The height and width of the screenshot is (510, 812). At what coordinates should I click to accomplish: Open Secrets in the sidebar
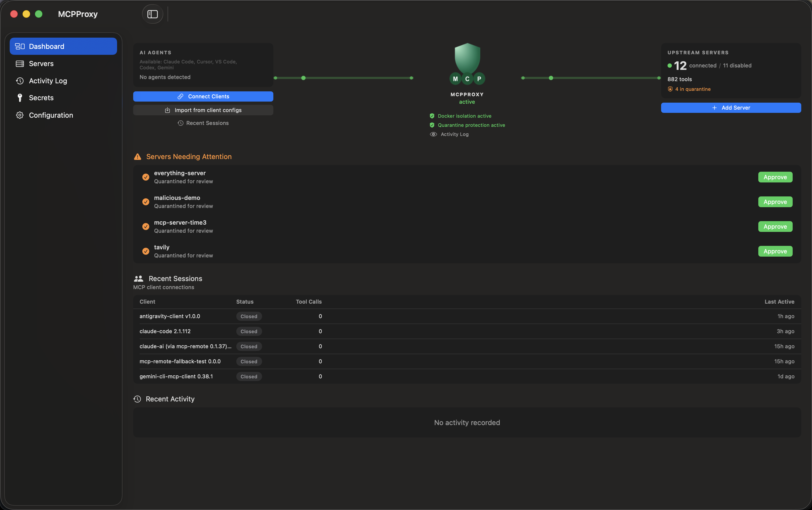tap(63, 98)
